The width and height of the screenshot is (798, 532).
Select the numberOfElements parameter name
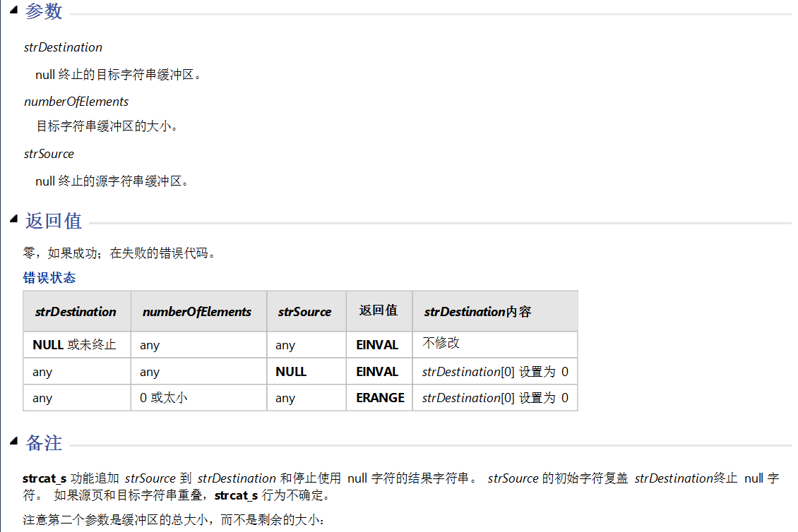click(x=76, y=101)
